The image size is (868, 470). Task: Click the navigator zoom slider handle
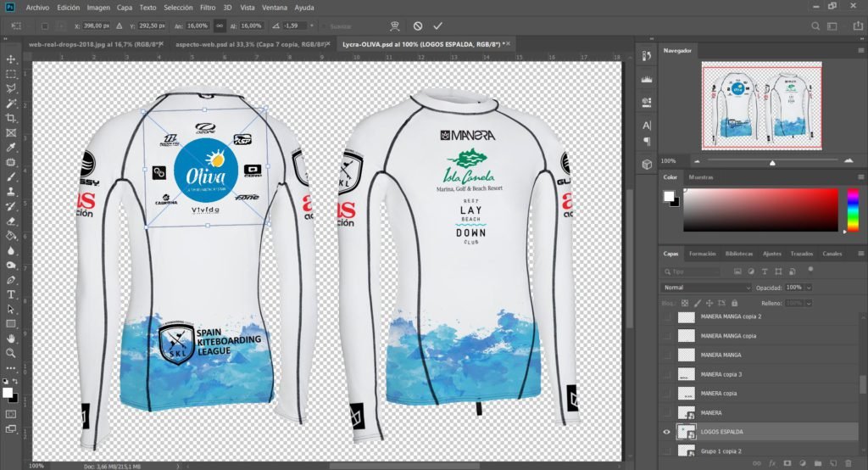coord(772,162)
